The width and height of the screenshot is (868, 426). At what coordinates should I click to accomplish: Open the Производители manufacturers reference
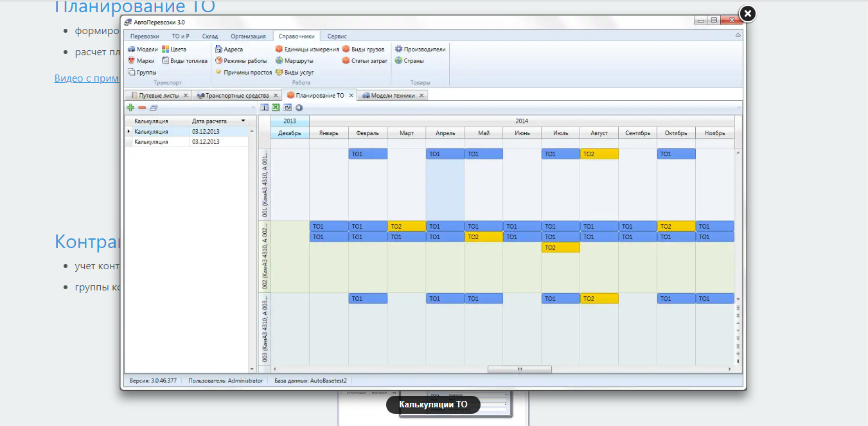point(420,49)
